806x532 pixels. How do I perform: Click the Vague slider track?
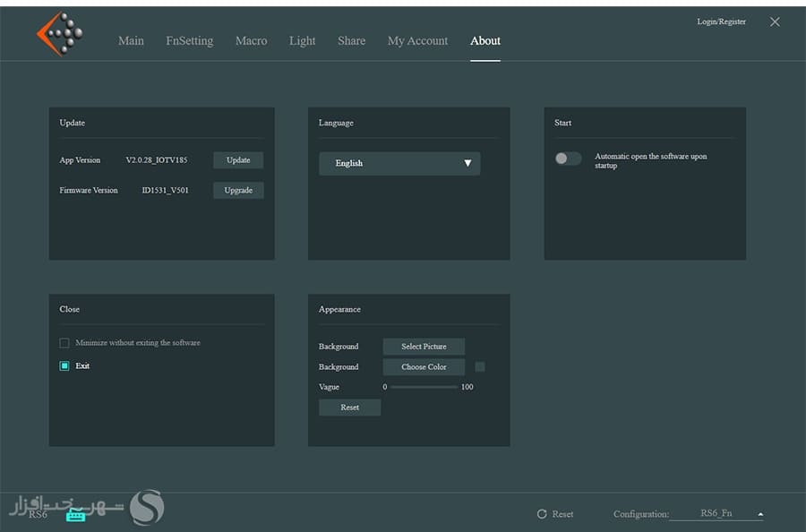coord(424,387)
